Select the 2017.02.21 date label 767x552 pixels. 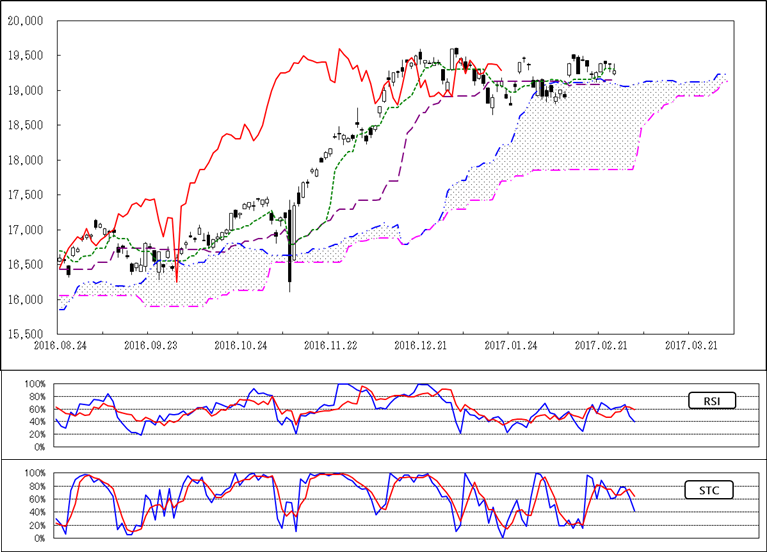tap(600, 344)
